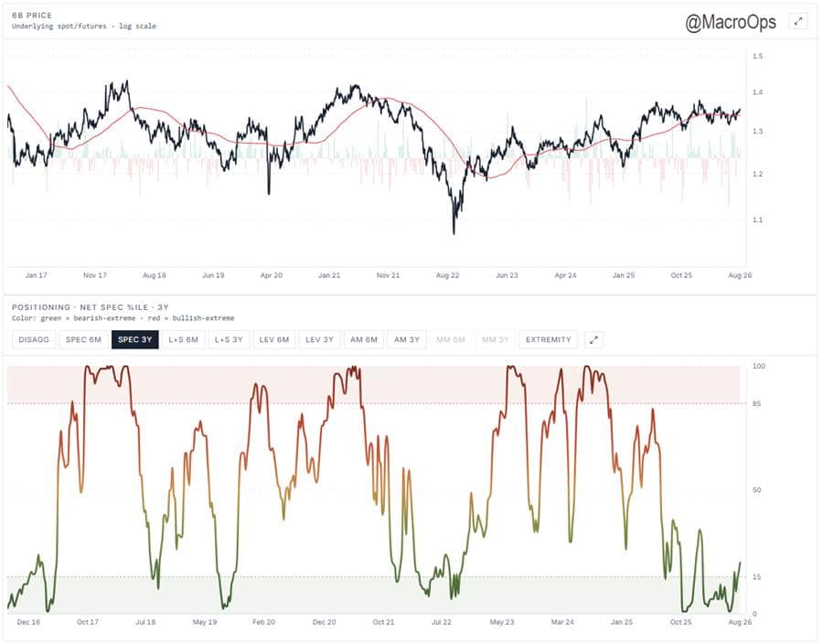This screenshot has height=644, width=823.
Task: Click the active SPEC 3Y tab
Action: point(135,339)
